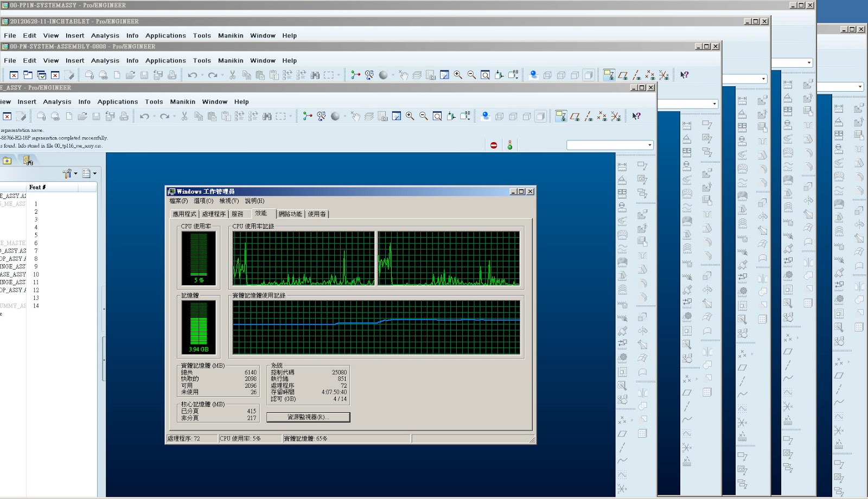The height and width of the screenshot is (499, 868).
Task: Click Print icon in ASSEMBLY-0808 toolbar
Action: coord(172,75)
